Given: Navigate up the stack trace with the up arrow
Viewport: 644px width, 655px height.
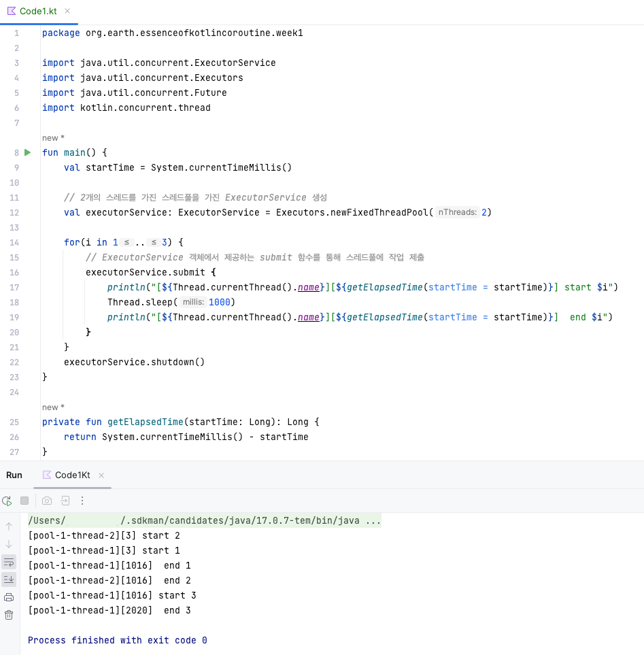Looking at the screenshot, I should point(8,525).
